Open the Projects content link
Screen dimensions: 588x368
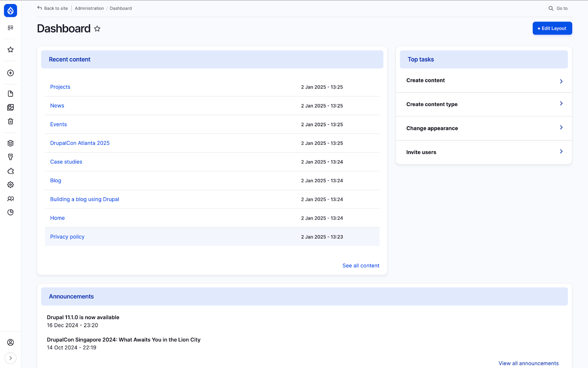pyautogui.click(x=60, y=87)
